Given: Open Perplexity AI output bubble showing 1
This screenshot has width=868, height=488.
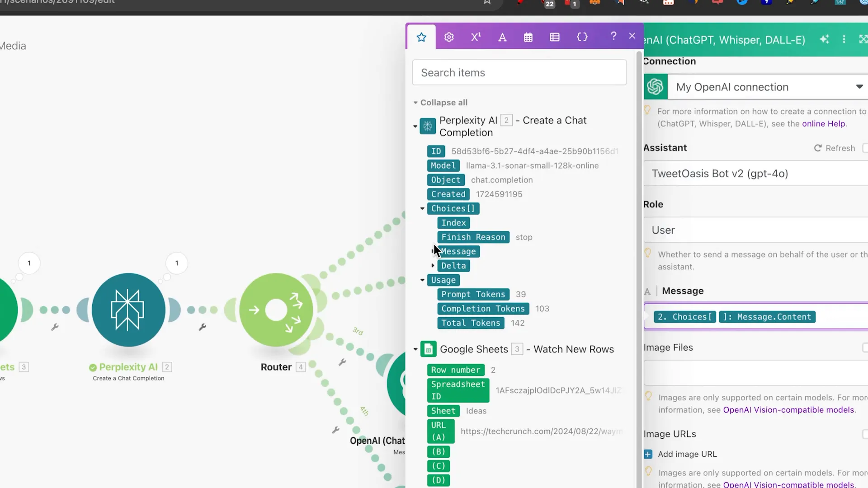Looking at the screenshot, I should [x=177, y=263].
